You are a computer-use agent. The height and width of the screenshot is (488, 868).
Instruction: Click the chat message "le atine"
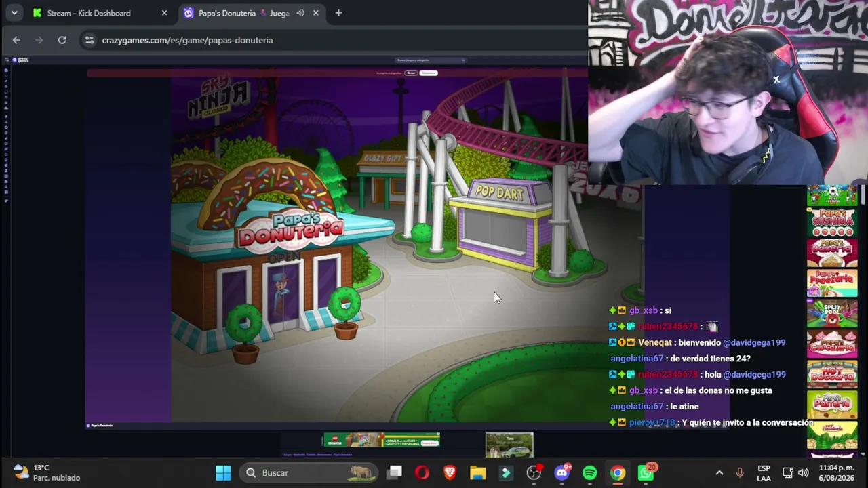[684, 407]
